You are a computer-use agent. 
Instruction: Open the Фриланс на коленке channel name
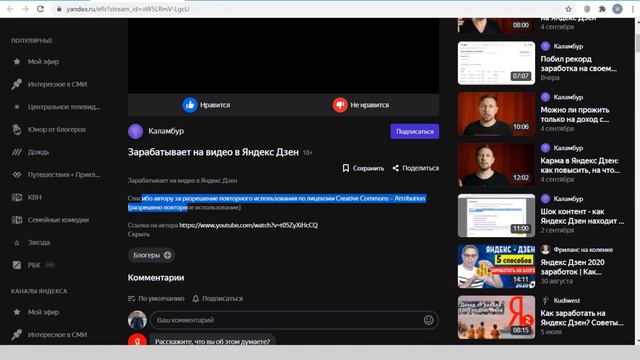[583, 249]
